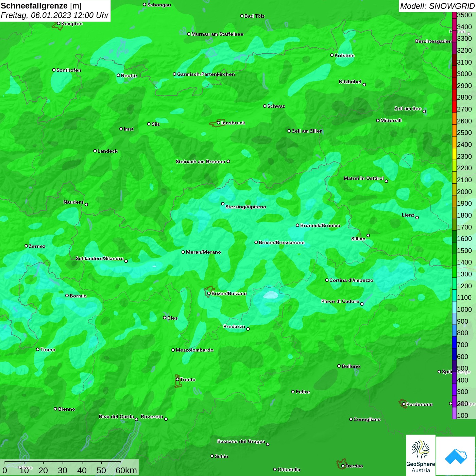The height and width of the screenshot is (476, 476).
Task: Click the Sterzing/Vipiteno marker dot
Action: (x=223, y=204)
